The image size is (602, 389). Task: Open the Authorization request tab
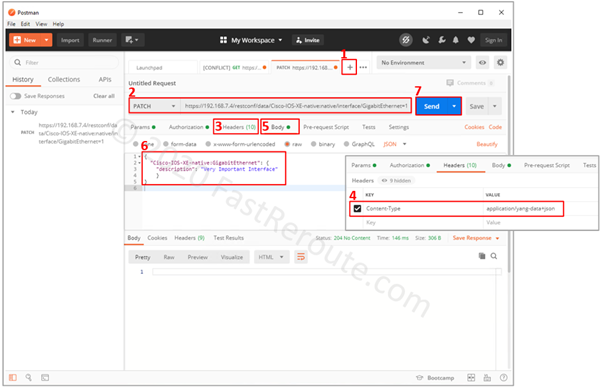189,127
